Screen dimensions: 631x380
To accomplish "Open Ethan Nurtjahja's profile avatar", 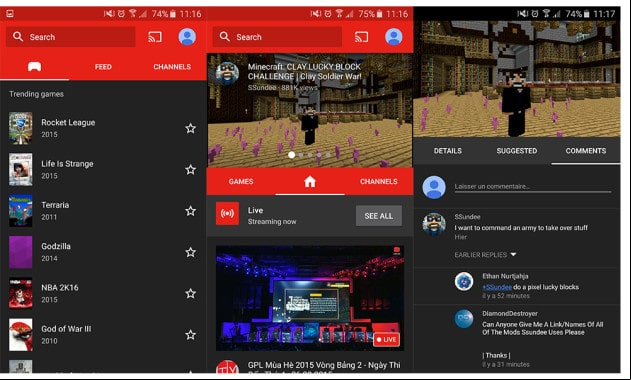I will (x=464, y=281).
